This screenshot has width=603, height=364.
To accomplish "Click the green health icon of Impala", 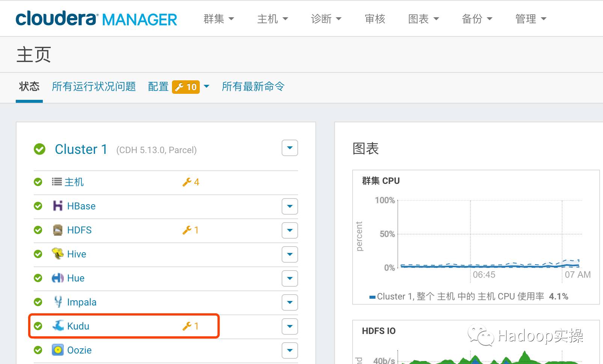I will [38, 302].
